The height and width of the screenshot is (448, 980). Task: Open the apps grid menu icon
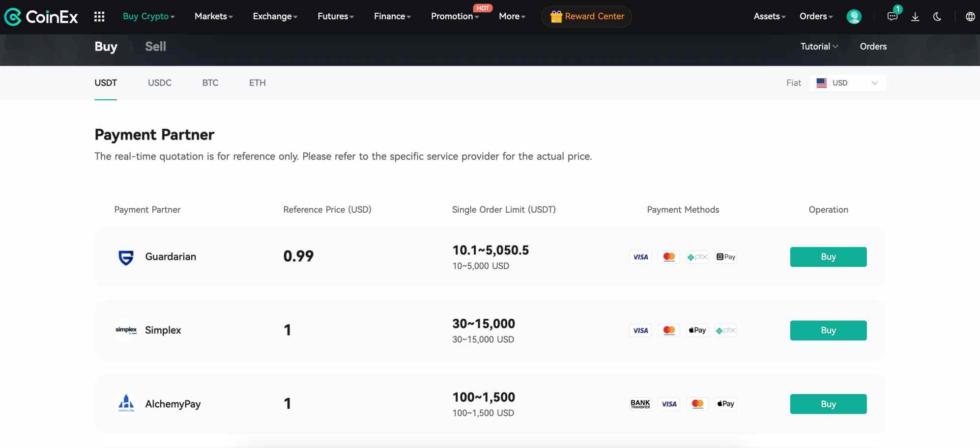(99, 17)
